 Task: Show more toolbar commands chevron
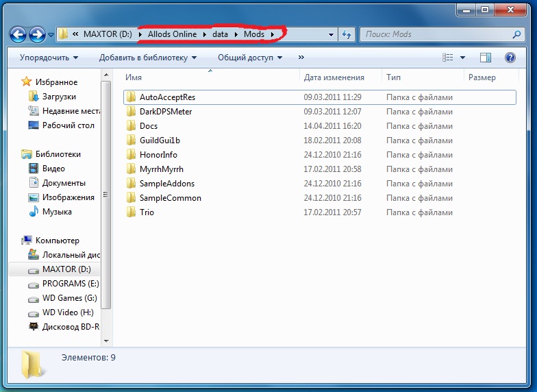301,58
